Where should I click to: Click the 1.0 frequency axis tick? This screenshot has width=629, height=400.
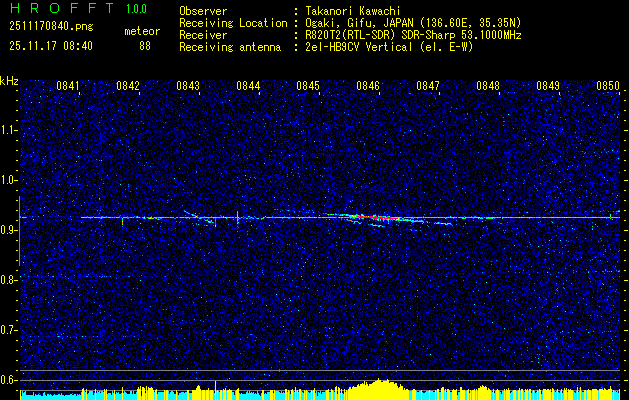pyautogui.click(x=9, y=180)
